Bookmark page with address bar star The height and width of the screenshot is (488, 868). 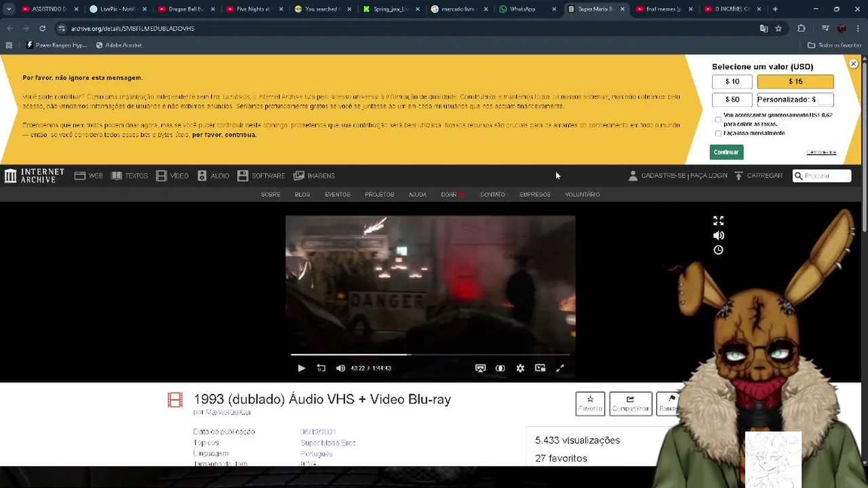coord(778,28)
